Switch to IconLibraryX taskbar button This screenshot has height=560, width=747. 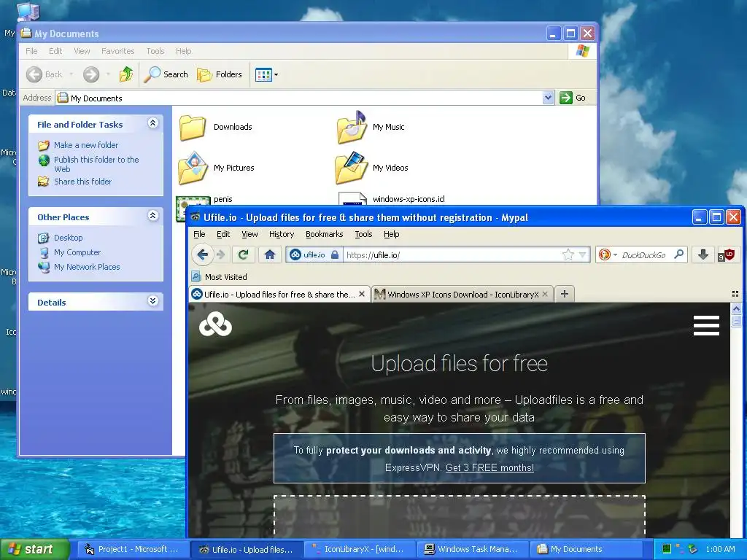[358, 549]
